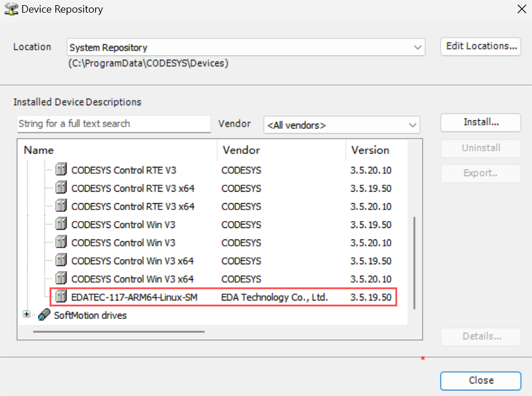
Task: Select the EDATEC-117-ARM64-Linux-SM device icon
Action: 61,296
